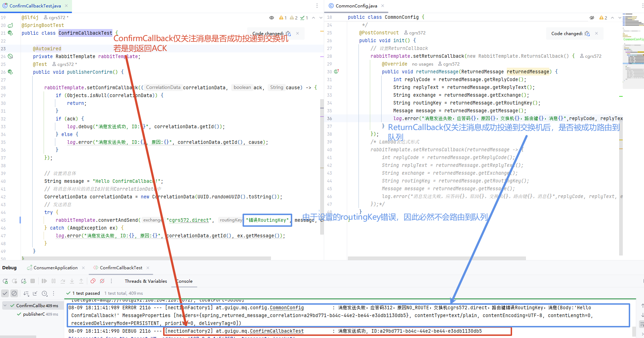Go to next highlighted problem, left editor
This screenshot has width=644, height=338.
321,17
